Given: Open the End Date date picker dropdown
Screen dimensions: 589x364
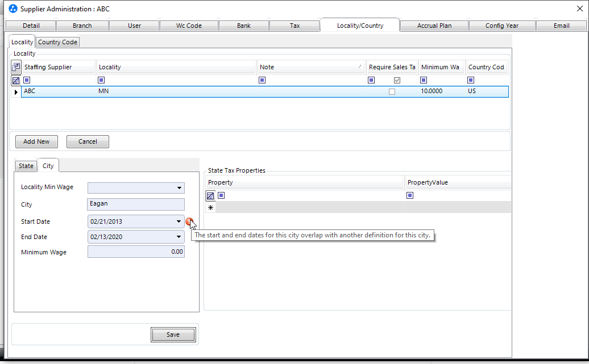Looking at the screenshot, I should pyautogui.click(x=179, y=237).
